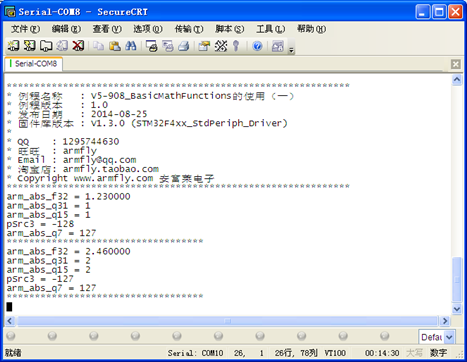Click the first button bar circle
The width and height of the screenshot is (467, 362).
[11, 336]
